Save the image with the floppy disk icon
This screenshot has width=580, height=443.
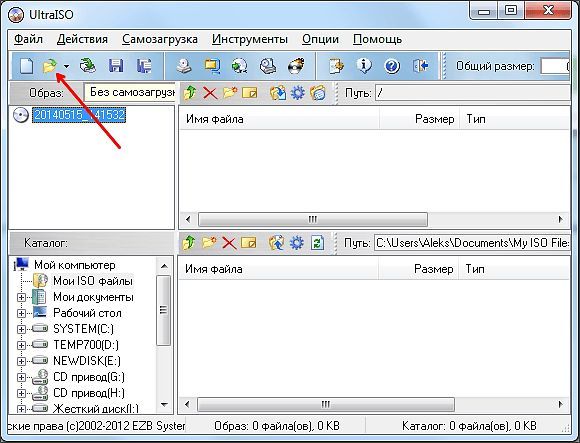(x=116, y=66)
